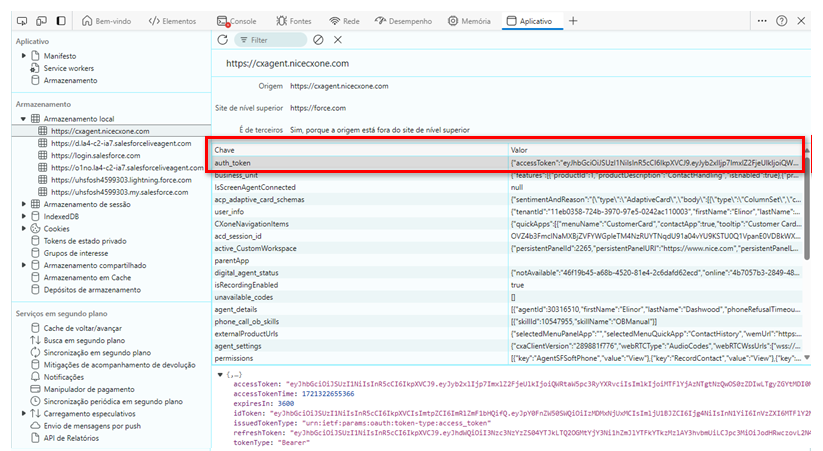Click the API de Relatórios document icon

pos(35,438)
